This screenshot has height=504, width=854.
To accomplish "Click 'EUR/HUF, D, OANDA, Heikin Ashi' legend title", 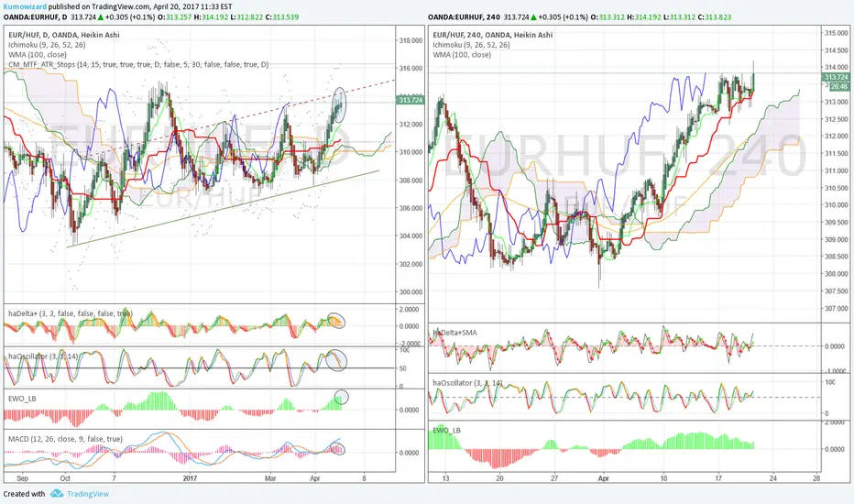I will pos(64,35).
